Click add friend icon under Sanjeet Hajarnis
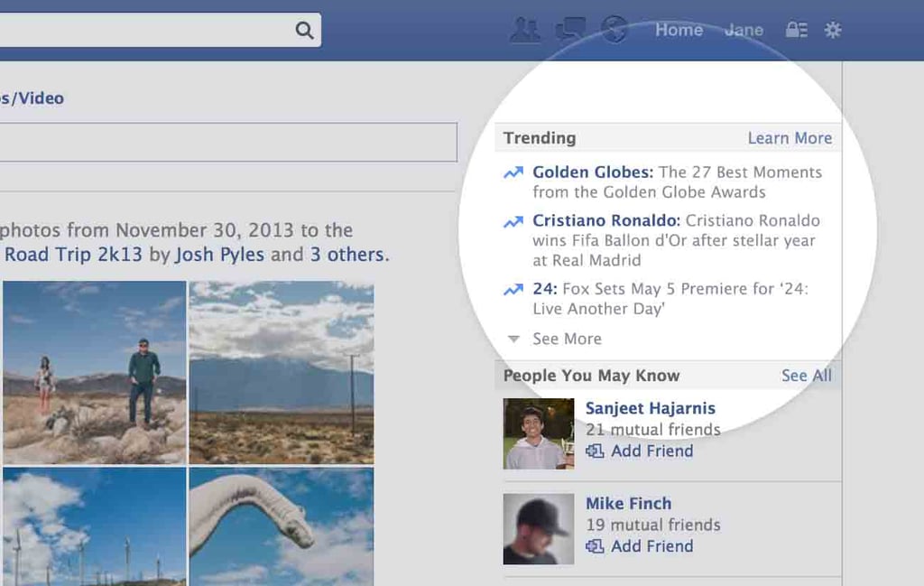This screenshot has height=586, width=924. [596, 451]
